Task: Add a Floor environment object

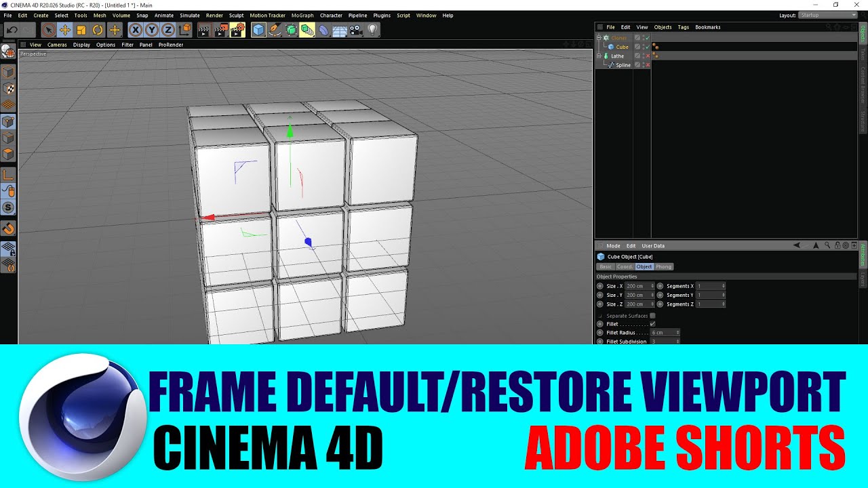Action: [340, 30]
